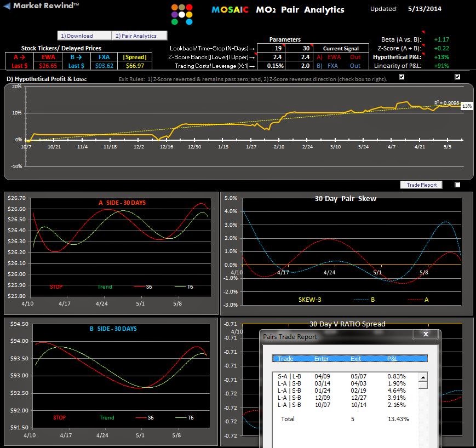Viewport: 476px width, 448px height.
Task: Close the Pairs Trade Report dialog
Action: coord(426,334)
